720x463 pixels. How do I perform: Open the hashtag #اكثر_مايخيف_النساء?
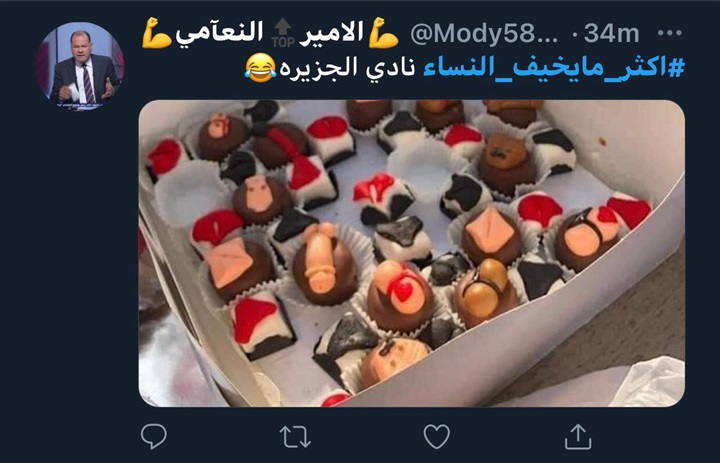pyautogui.click(x=553, y=67)
